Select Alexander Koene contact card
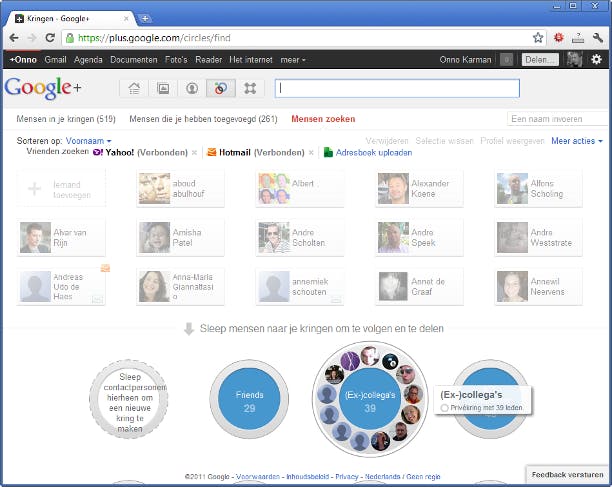The image size is (612, 487). pyautogui.click(x=419, y=188)
